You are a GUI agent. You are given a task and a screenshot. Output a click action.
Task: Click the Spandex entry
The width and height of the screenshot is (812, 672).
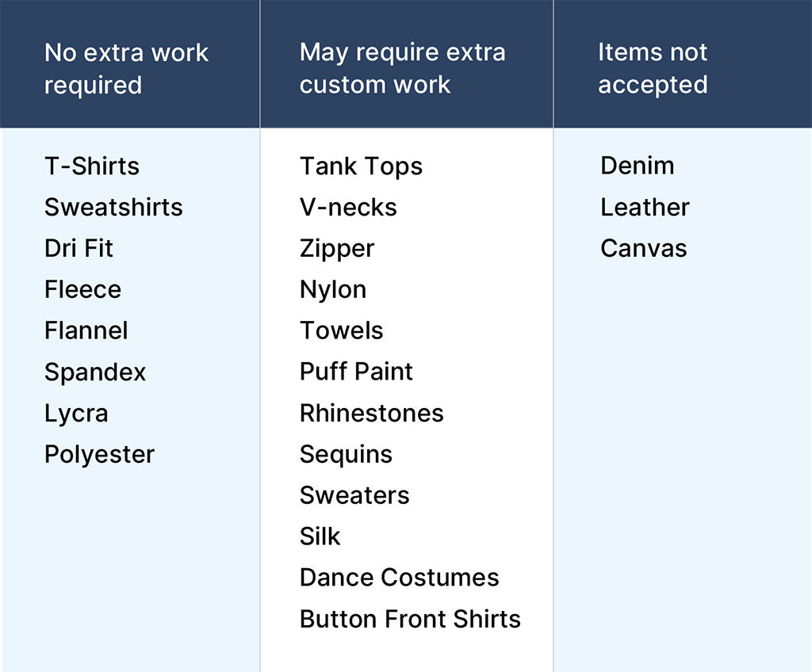point(95,372)
